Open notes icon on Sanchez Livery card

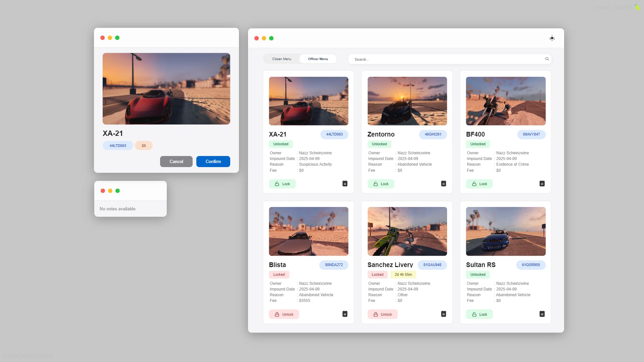443,314
